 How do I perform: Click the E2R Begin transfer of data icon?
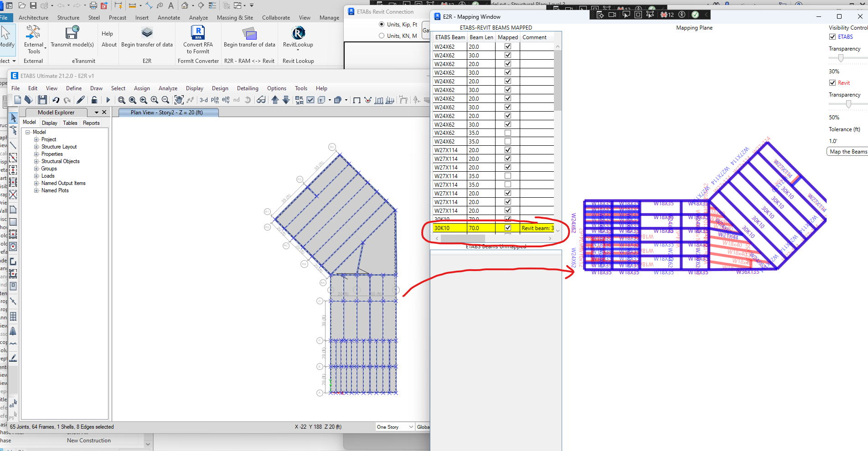[x=147, y=32]
